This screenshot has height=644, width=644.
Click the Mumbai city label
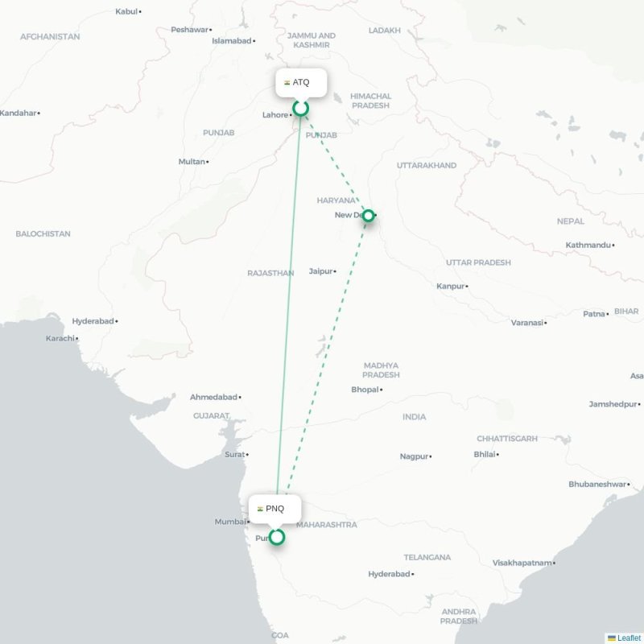(231, 522)
